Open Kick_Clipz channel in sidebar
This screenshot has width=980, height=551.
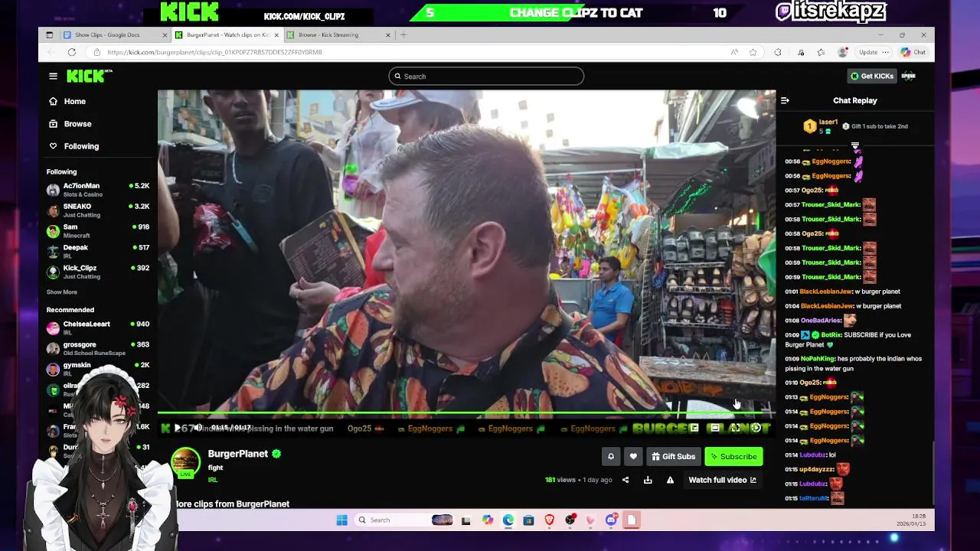[97, 272]
